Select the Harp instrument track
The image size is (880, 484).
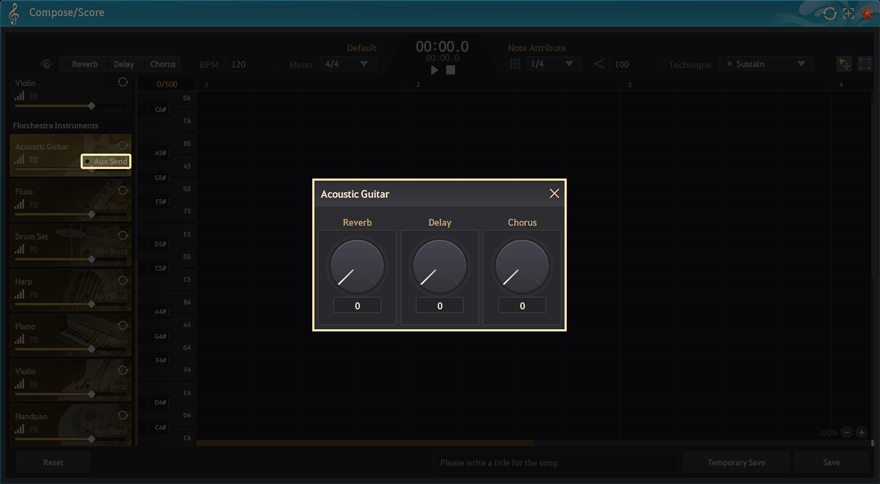pyautogui.click(x=71, y=290)
